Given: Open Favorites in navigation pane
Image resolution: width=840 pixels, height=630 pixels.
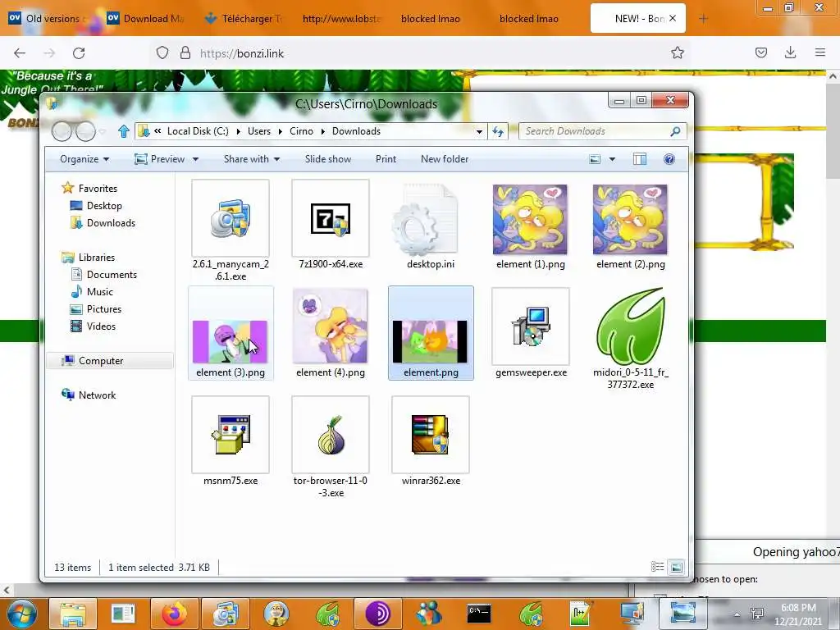Looking at the screenshot, I should pos(98,189).
